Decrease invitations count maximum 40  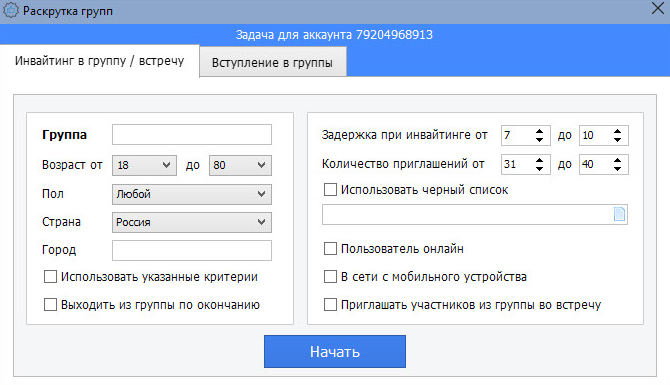(617, 169)
